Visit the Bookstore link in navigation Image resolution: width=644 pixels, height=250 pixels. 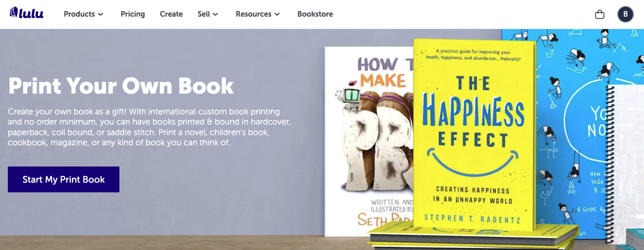(x=315, y=14)
